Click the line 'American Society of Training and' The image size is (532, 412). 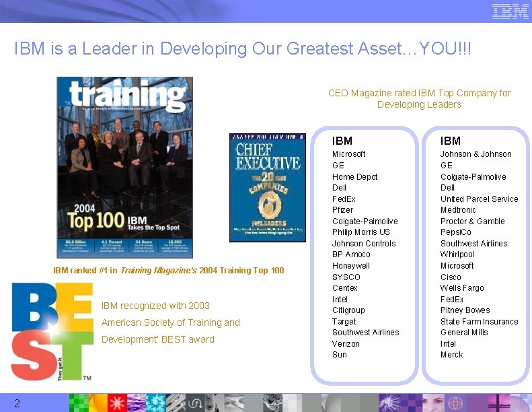coord(171,322)
